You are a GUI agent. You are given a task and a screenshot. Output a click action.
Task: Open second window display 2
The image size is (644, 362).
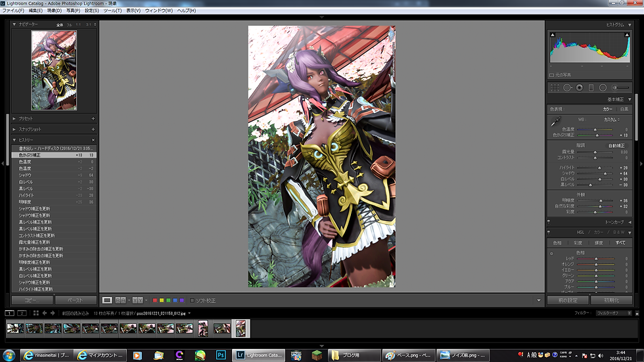(x=22, y=313)
